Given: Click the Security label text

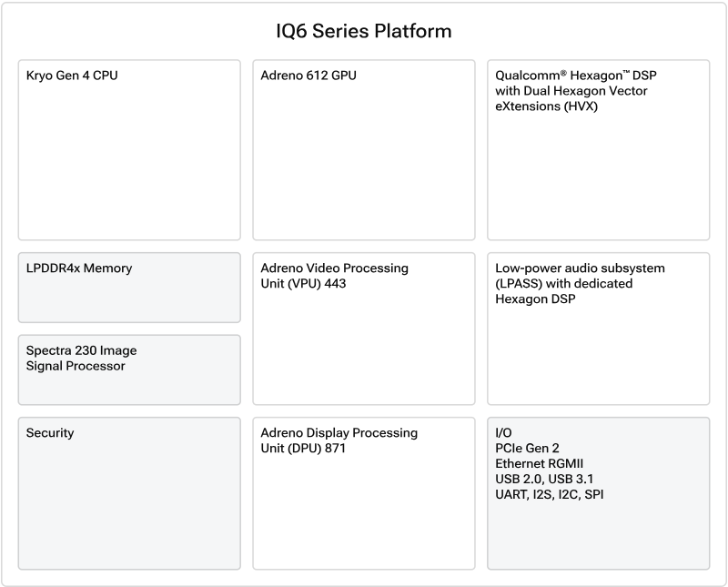Looking at the screenshot, I should click(50, 433).
